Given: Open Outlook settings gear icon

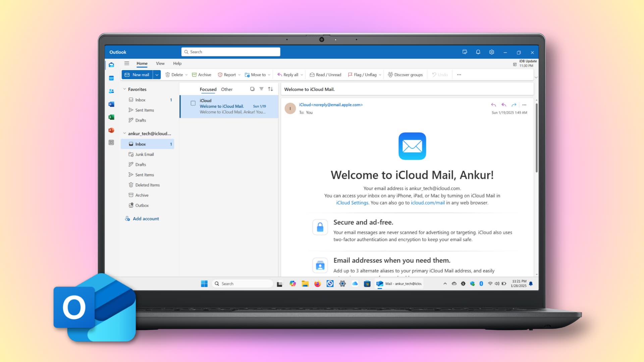Looking at the screenshot, I should [x=491, y=52].
